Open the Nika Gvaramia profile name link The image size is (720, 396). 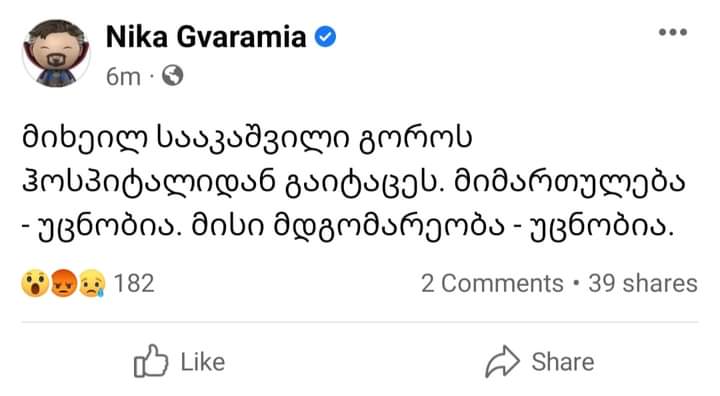coord(206,37)
